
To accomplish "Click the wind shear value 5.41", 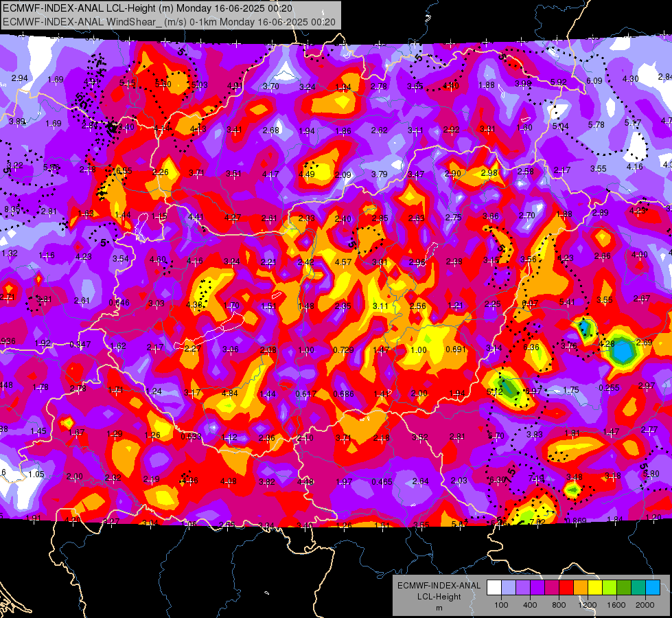I will (567, 302).
